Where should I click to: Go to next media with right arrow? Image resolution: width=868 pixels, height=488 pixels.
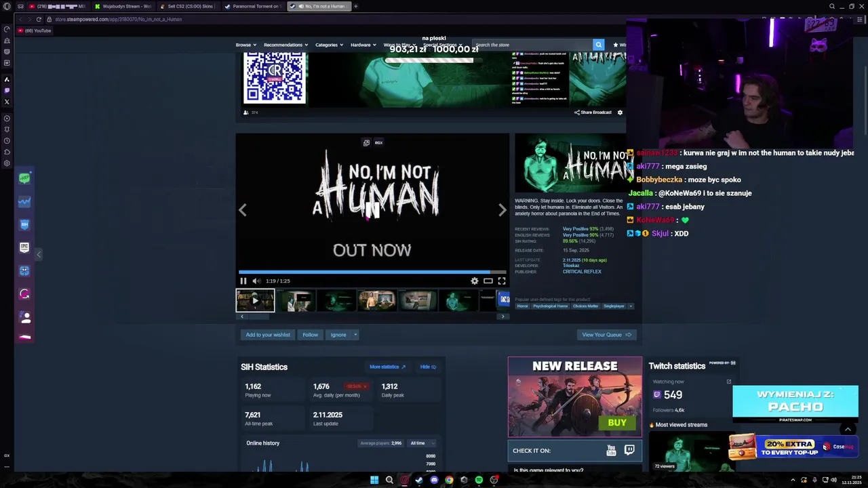click(502, 210)
